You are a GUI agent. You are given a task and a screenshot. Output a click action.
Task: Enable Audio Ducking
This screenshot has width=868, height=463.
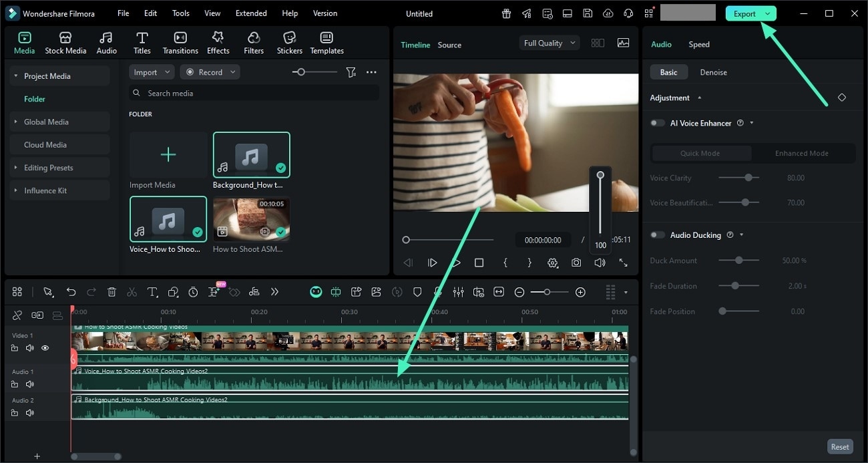coord(657,235)
